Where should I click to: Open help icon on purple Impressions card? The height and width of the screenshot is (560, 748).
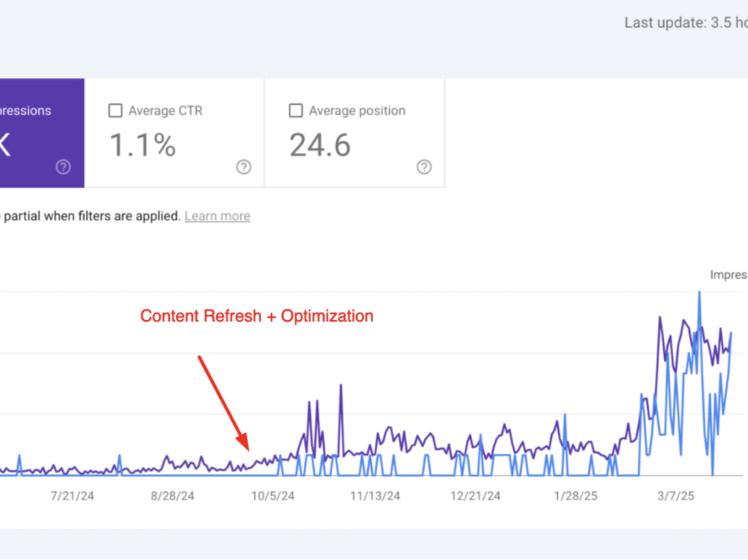click(x=64, y=167)
